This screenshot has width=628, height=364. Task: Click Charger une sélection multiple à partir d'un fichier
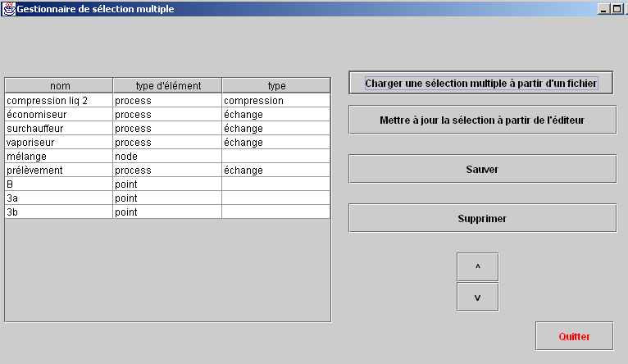[x=481, y=83]
